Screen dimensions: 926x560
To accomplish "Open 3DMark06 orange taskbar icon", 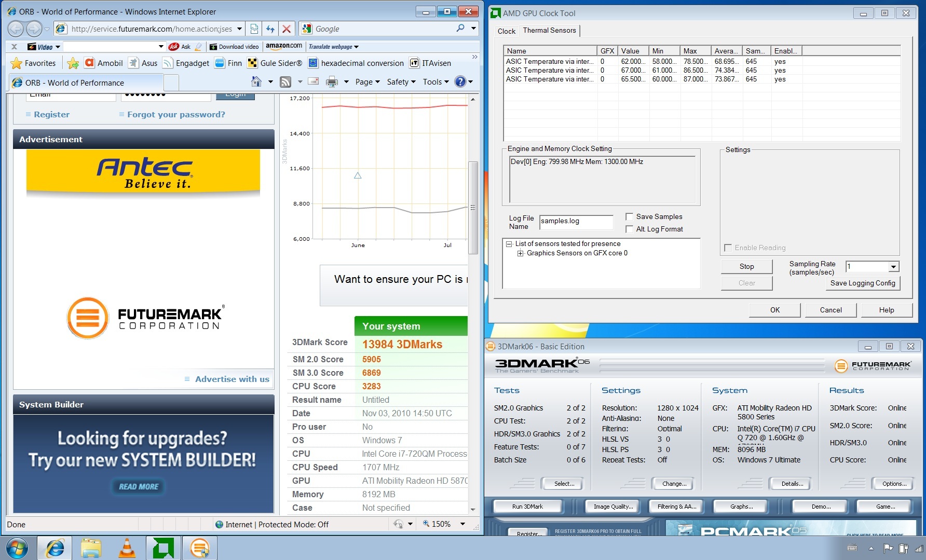I will (x=200, y=548).
